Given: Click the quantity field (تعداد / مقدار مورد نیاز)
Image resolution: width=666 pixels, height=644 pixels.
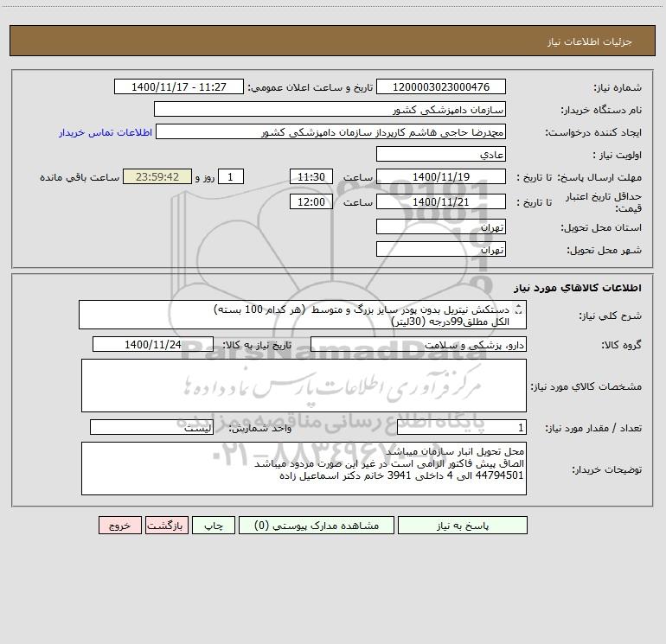Looking at the screenshot, I should click(462, 428).
